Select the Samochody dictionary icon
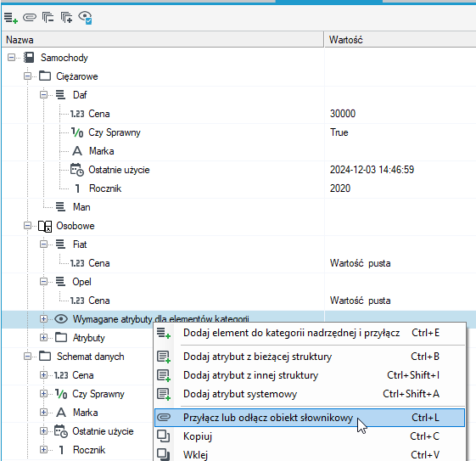This screenshot has height=461, width=476. (29, 58)
